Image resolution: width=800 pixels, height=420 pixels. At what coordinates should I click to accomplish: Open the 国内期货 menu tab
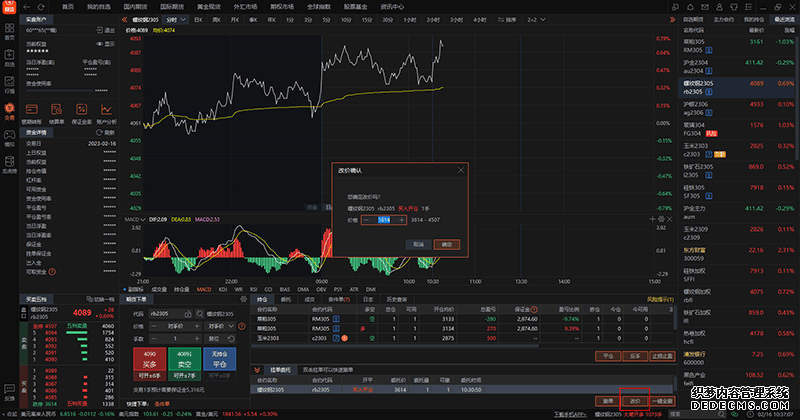(x=135, y=6)
